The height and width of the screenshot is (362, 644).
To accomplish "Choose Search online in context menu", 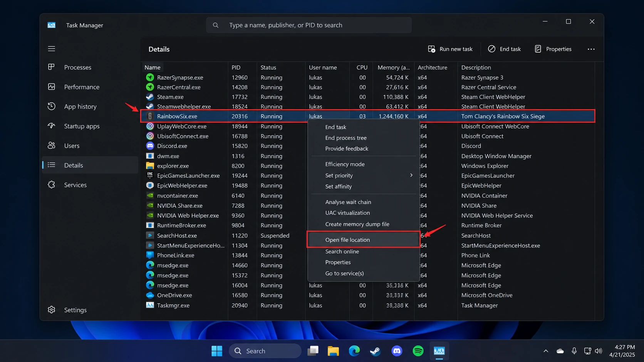I will [364, 251].
